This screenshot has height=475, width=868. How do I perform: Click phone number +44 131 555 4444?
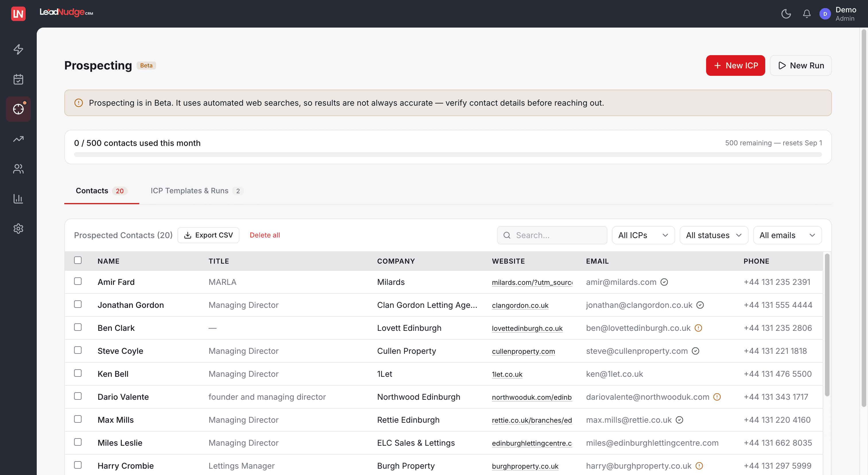click(x=778, y=305)
